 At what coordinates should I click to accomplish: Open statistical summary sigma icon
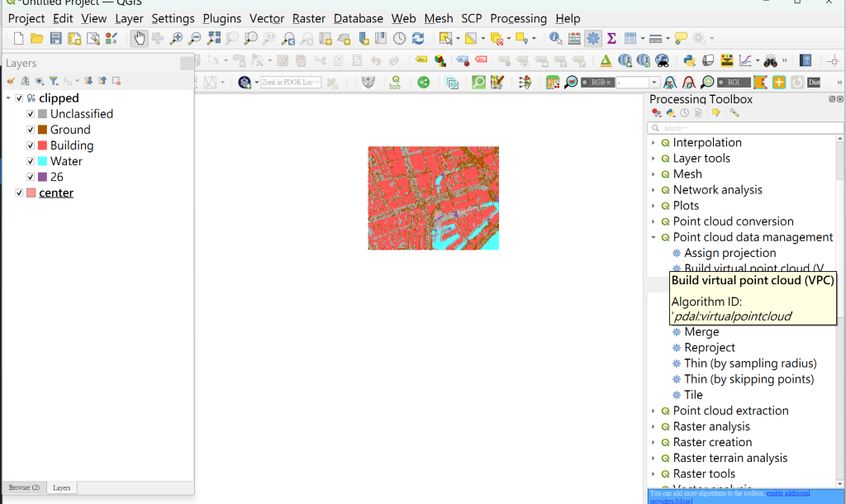tap(611, 38)
